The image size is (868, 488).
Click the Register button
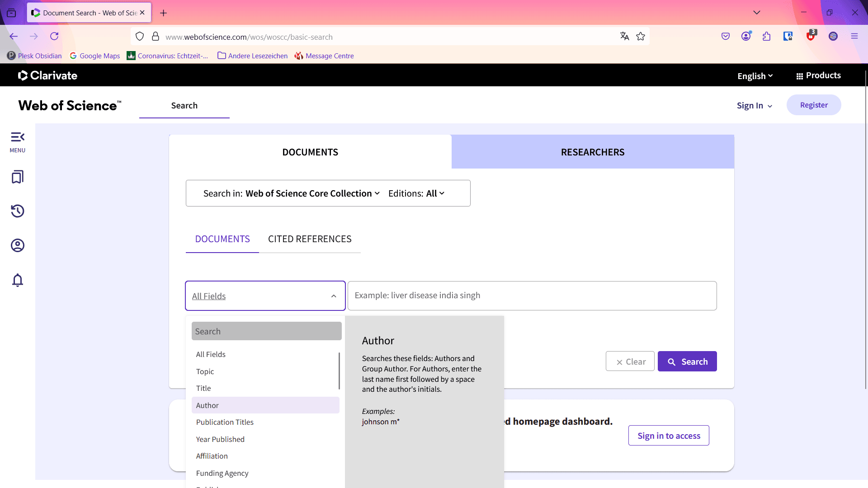814,105
